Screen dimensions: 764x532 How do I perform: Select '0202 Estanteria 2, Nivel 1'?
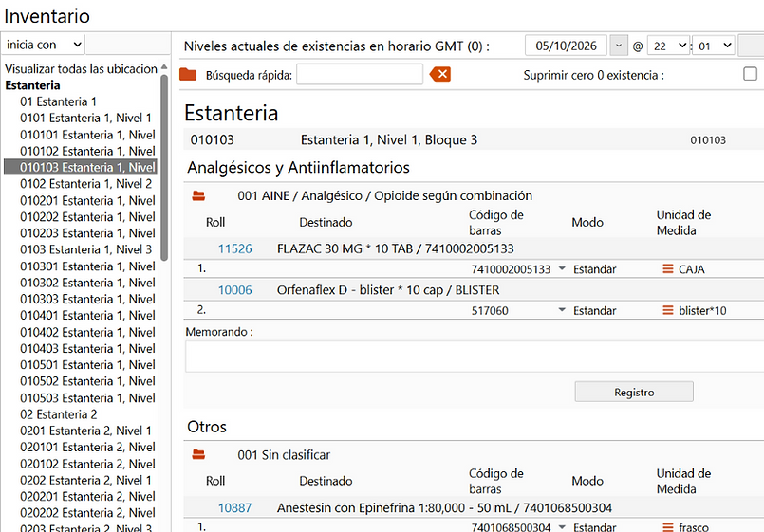click(85, 480)
